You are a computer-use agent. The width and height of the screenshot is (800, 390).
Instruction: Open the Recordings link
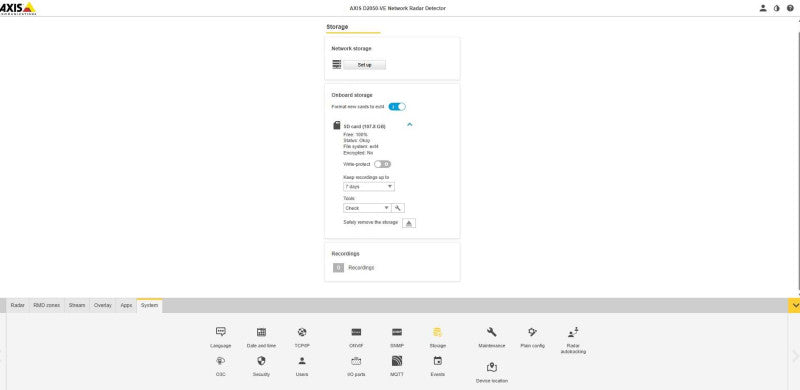pos(361,267)
